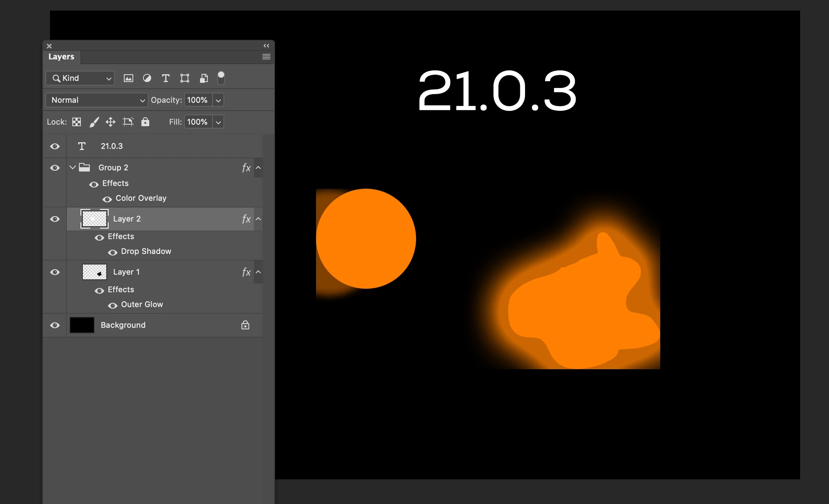
Task: Filter layers by adjustment layers icon
Action: point(147,78)
